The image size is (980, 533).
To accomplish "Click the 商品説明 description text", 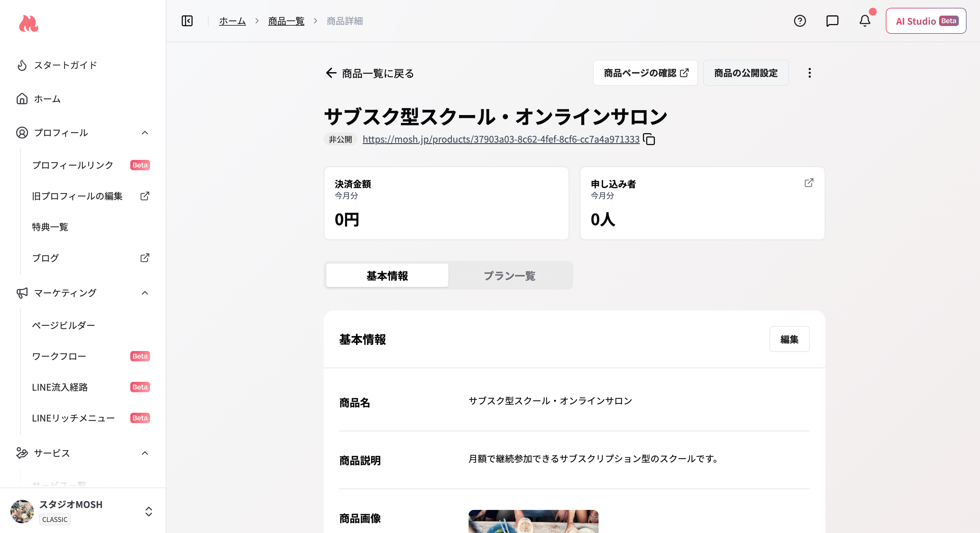I will [x=593, y=459].
